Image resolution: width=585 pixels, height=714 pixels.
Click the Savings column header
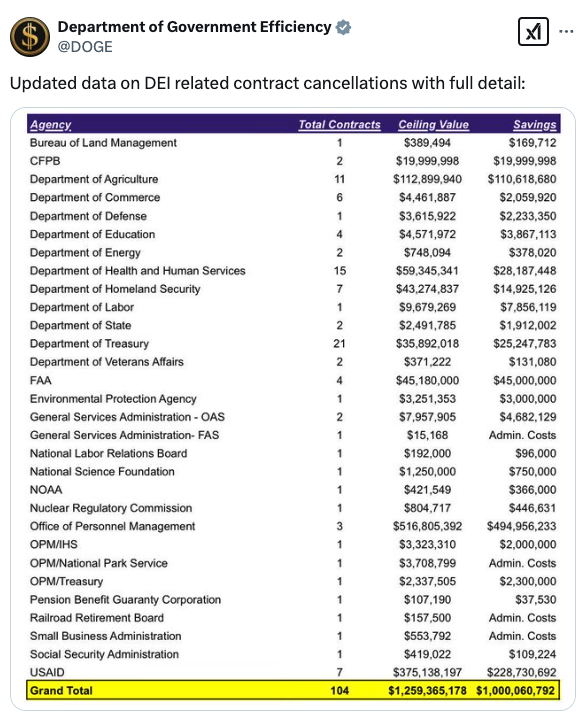[534, 124]
